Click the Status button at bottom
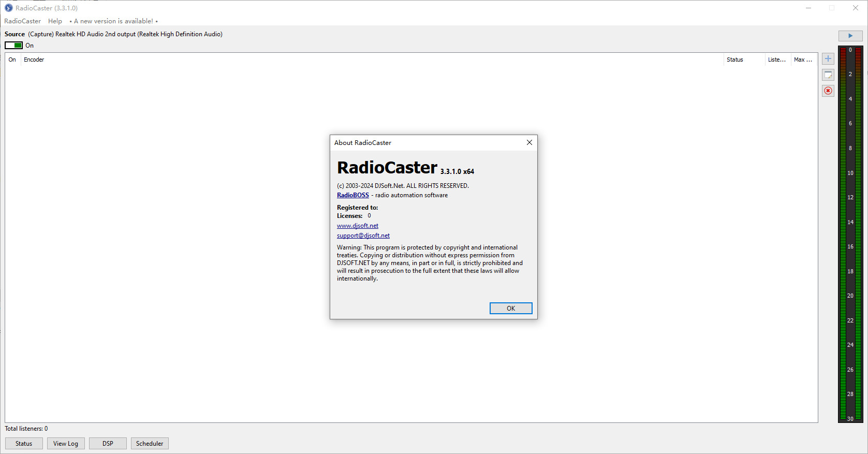 (24, 444)
